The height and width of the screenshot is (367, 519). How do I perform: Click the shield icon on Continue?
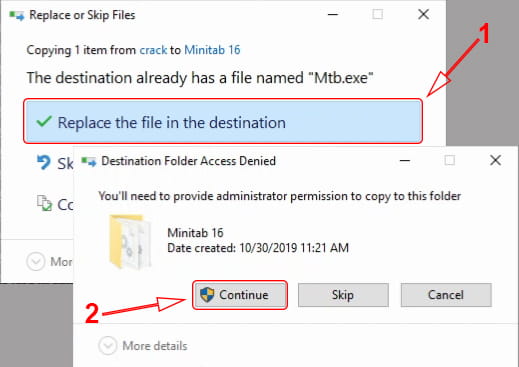pyautogui.click(x=207, y=295)
